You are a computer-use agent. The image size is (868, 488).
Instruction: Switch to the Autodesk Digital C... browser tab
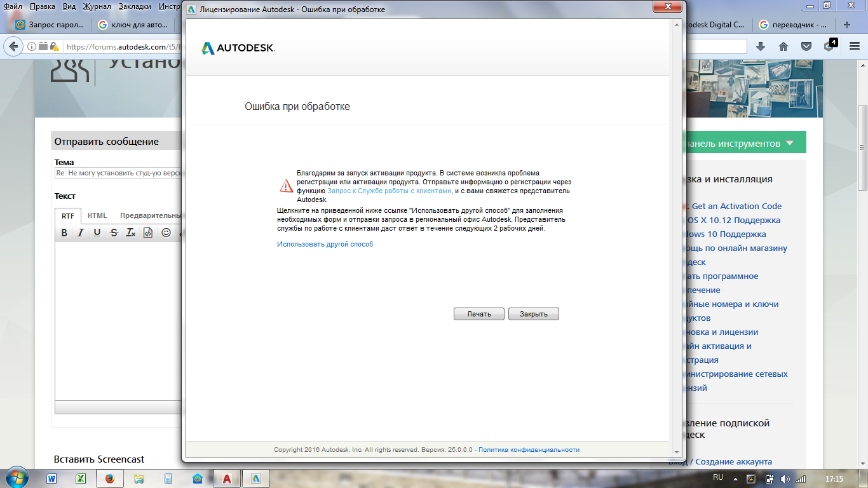coord(716,25)
